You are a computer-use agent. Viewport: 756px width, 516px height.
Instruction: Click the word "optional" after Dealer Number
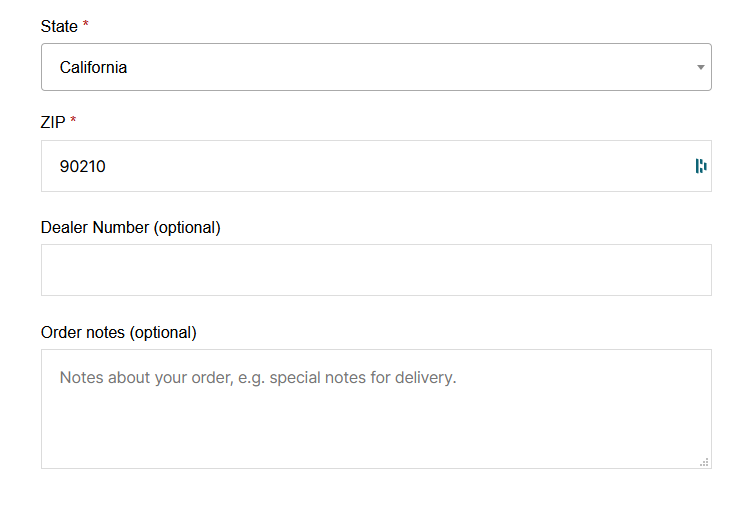pos(186,227)
